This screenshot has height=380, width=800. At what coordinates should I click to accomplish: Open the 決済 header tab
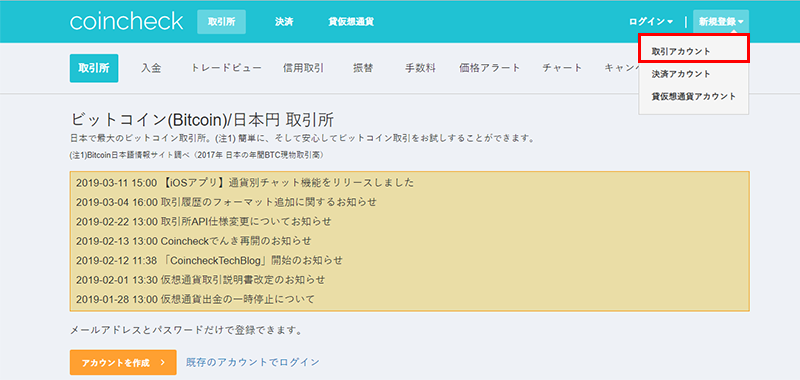[284, 22]
